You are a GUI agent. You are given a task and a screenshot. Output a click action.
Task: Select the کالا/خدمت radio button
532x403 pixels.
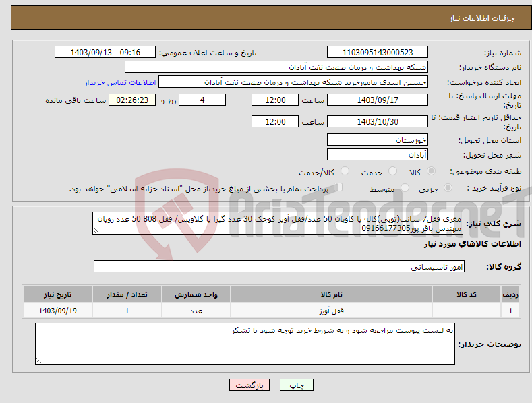pos(345,171)
